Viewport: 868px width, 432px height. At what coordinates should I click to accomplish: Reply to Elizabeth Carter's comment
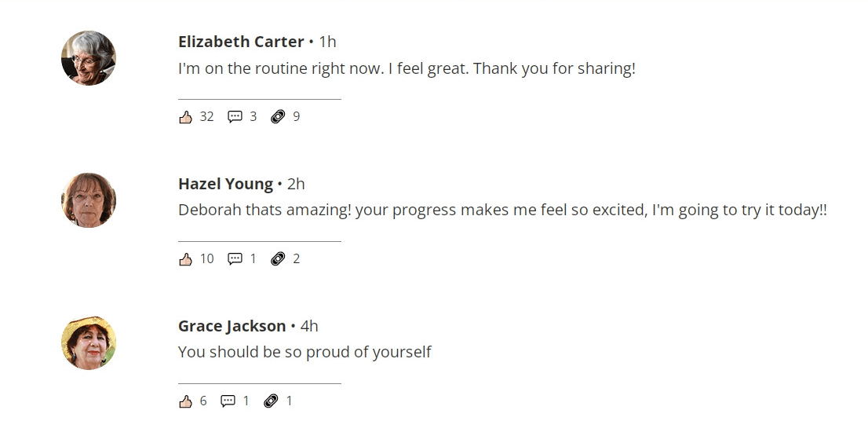pos(235,117)
